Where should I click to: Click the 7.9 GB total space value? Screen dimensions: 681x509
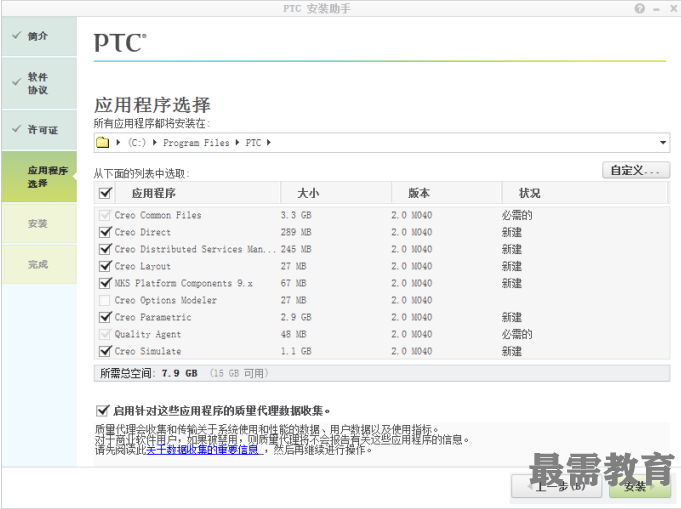point(179,373)
